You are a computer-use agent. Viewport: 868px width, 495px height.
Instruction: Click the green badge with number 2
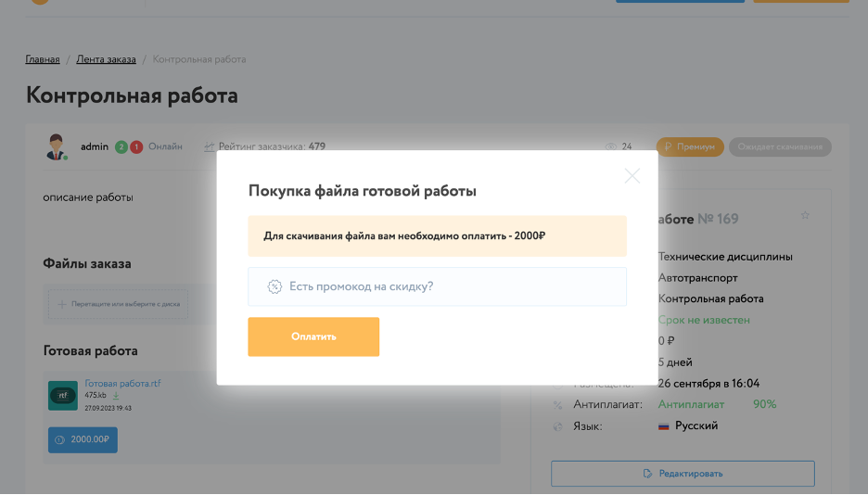121,146
